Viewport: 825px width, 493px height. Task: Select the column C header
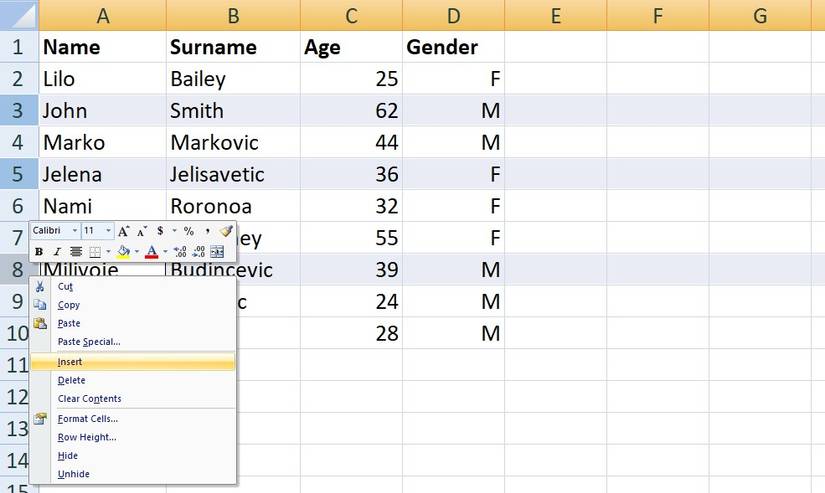pyautogui.click(x=351, y=15)
